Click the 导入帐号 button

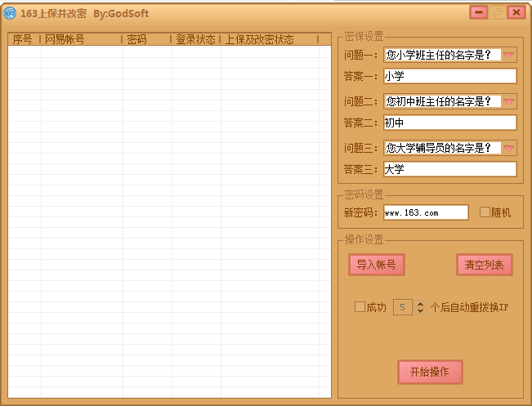(377, 265)
